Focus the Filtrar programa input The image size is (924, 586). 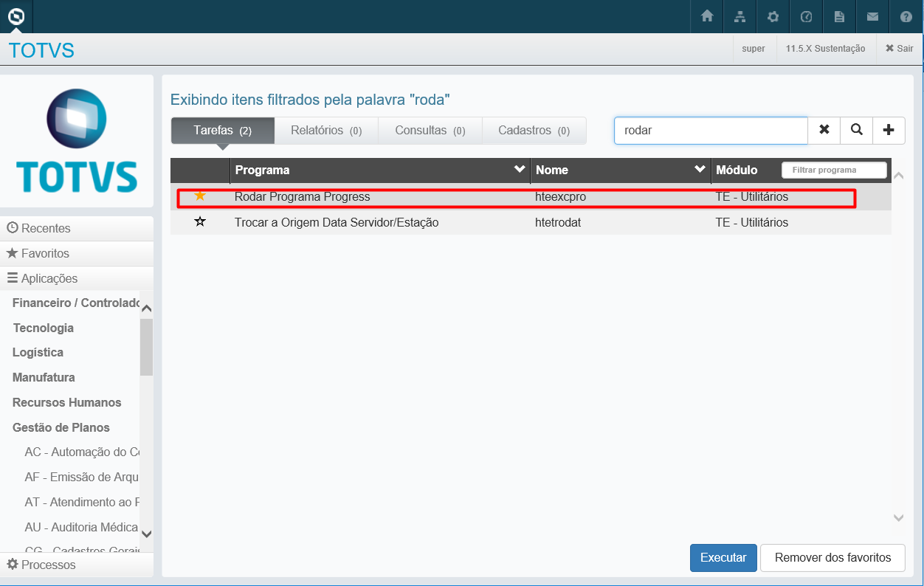click(834, 170)
